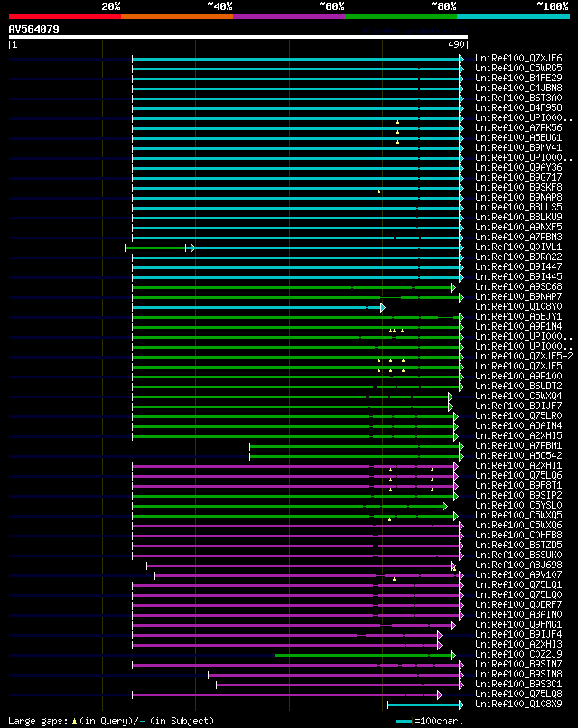This screenshot has height=728, width=578.
Task: Select the UniRef100_B9I447 label
Action: tap(518, 267)
